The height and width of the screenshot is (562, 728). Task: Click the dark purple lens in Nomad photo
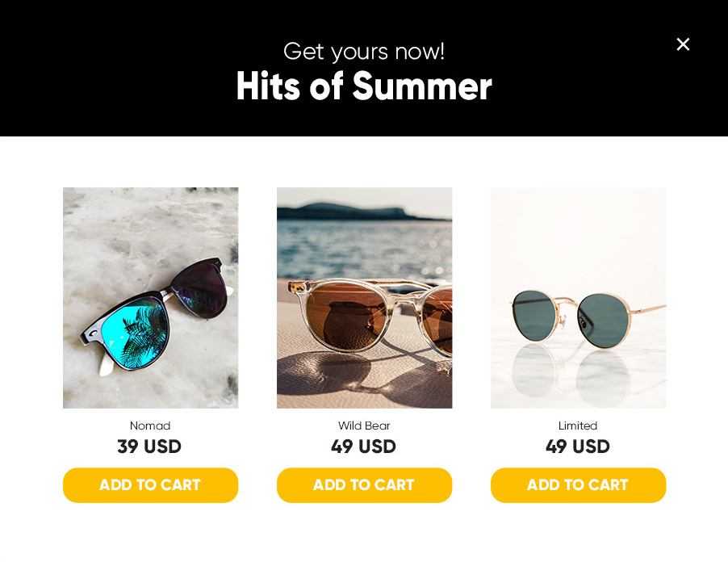(202, 292)
